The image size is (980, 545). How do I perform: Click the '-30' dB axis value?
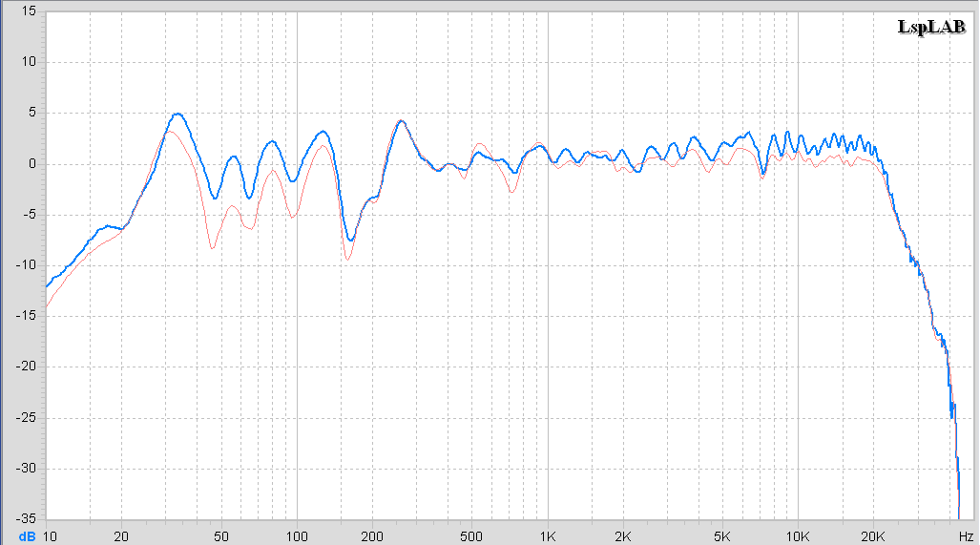27,468
